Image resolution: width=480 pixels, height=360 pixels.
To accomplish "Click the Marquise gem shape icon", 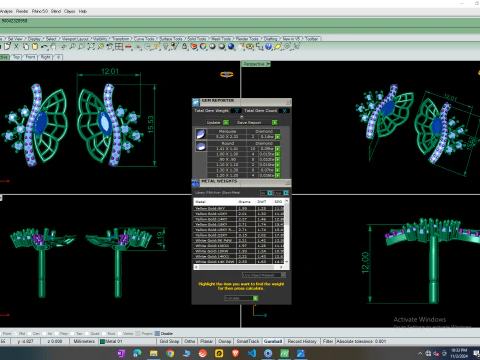I will [x=201, y=134].
